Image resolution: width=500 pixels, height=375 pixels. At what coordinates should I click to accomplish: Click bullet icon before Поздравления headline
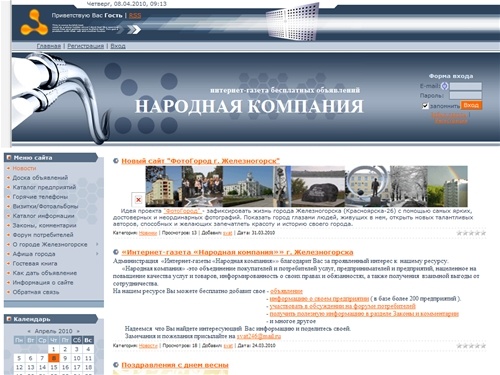116,365
